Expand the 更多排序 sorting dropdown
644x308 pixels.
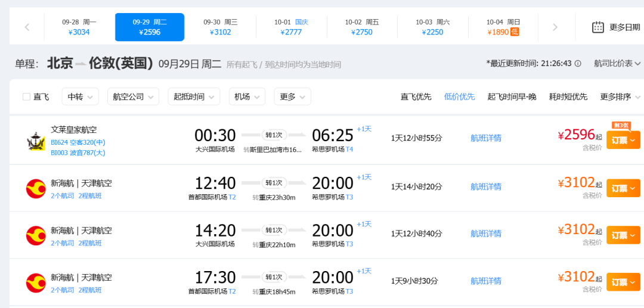[x=620, y=97]
